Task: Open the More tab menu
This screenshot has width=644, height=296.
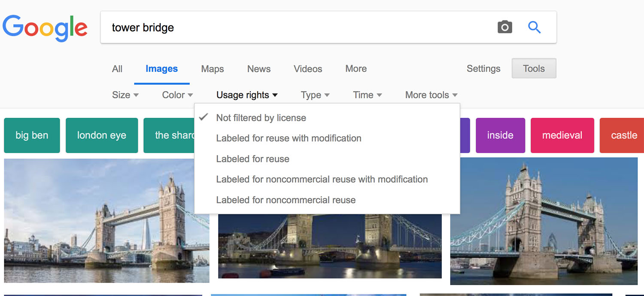Action: (356, 69)
